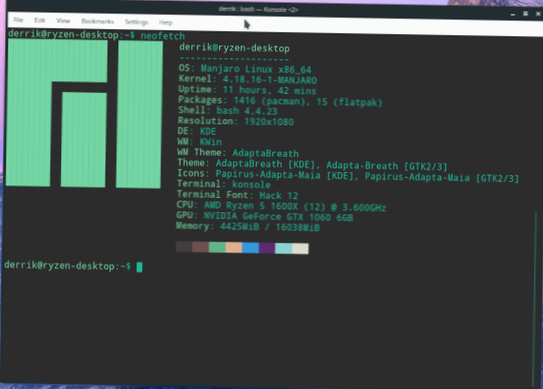This screenshot has height=389, width=543.
Task: Click the 'WM: KWin' line
Action: [199, 142]
